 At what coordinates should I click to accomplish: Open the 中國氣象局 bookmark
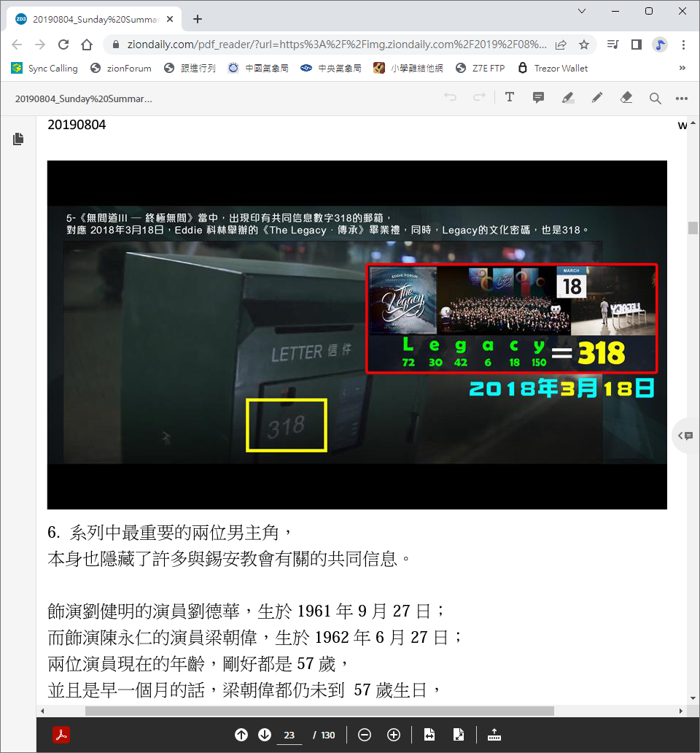pos(258,68)
